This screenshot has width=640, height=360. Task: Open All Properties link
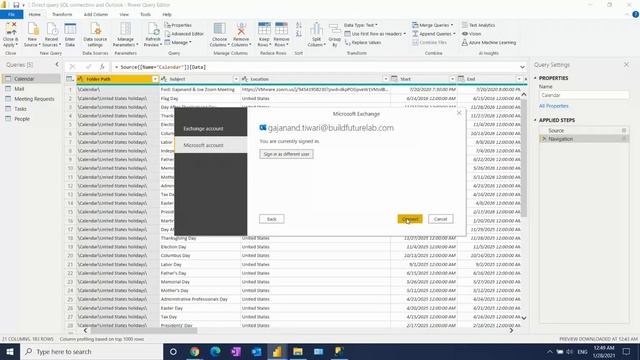(x=553, y=106)
